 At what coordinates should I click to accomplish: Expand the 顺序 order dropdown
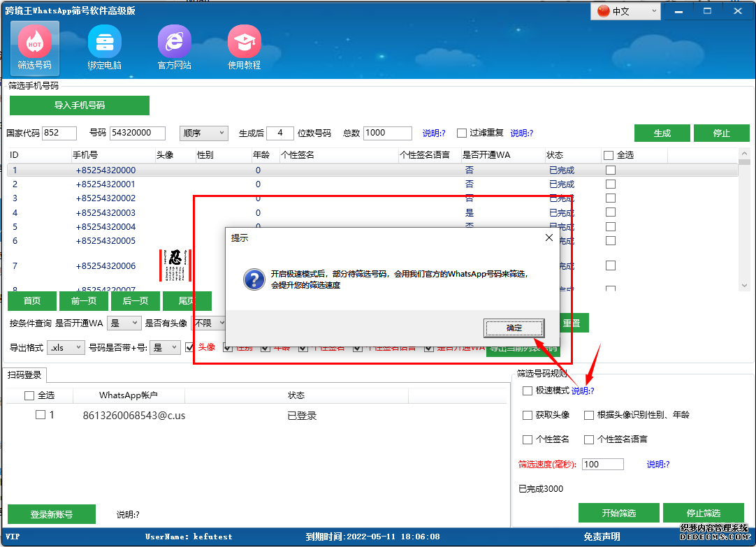pyautogui.click(x=204, y=133)
